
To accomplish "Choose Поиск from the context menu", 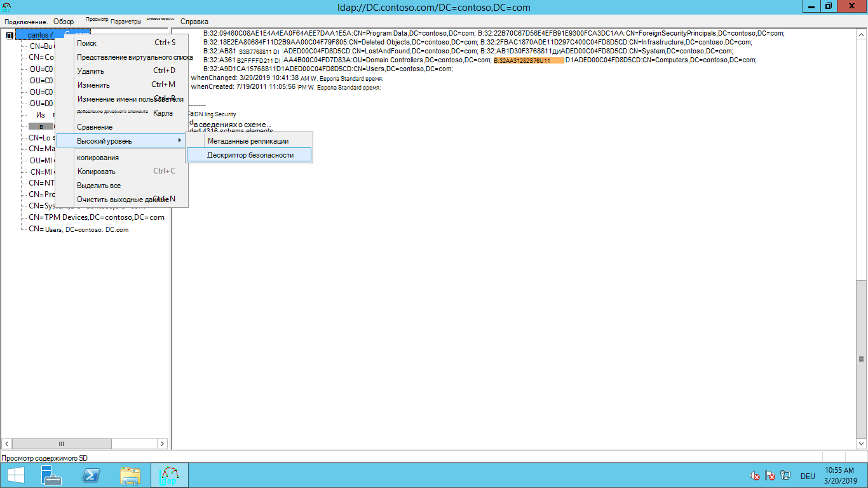I will [122, 43].
